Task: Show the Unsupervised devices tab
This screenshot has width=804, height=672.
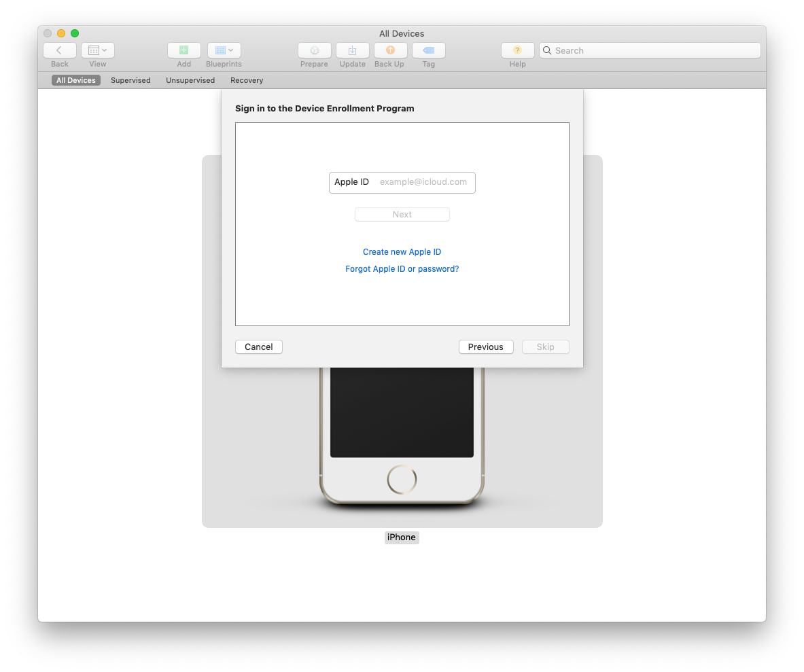Action: tap(190, 80)
